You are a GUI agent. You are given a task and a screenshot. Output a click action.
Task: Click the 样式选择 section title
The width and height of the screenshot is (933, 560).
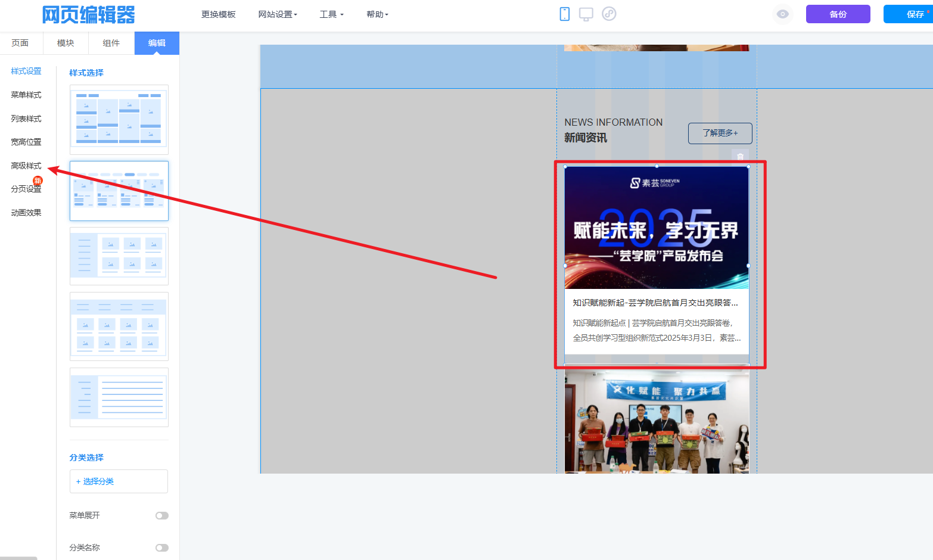pyautogui.click(x=86, y=73)
